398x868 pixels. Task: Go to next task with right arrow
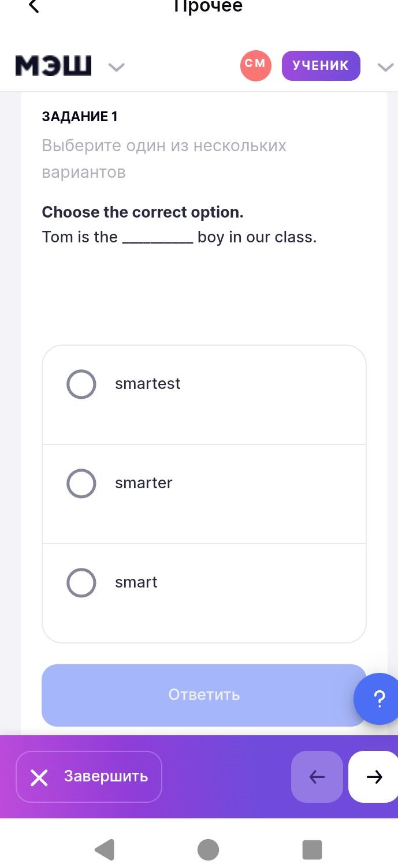[374, 777]
